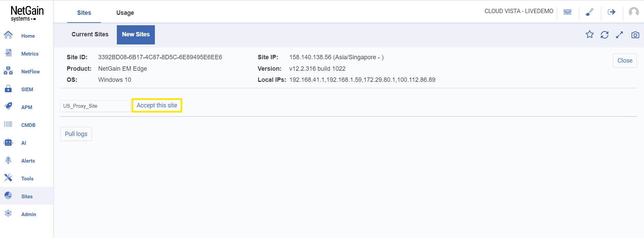Click the refresh icon
This screenshot has width=644, height=238.
(x=605, y=35)
